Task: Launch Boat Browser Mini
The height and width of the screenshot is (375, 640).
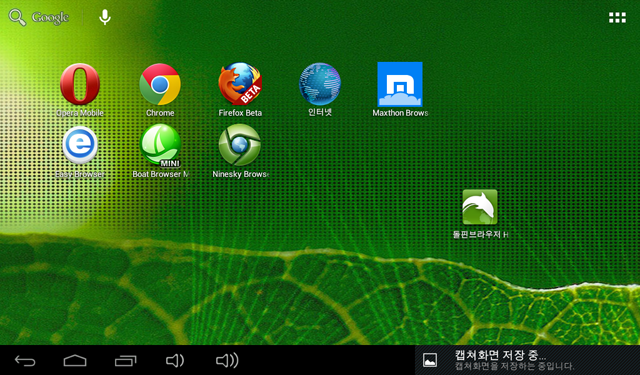Action: pos(160,145)
